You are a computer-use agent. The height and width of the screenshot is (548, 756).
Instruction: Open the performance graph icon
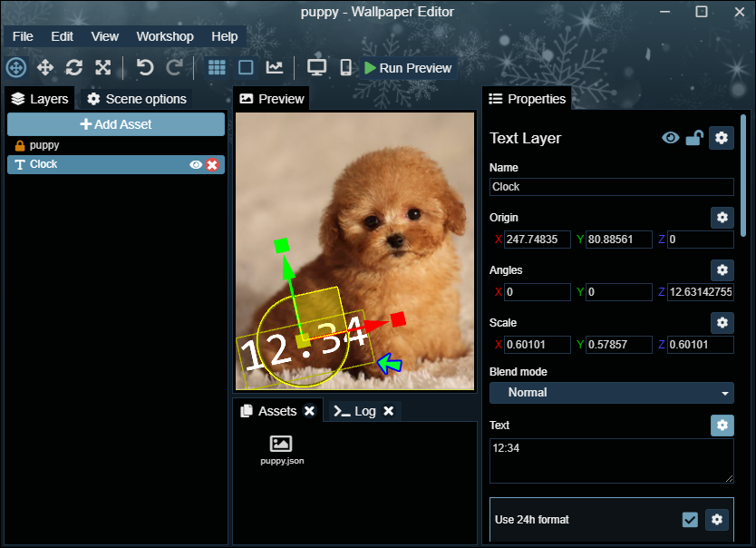275,67
